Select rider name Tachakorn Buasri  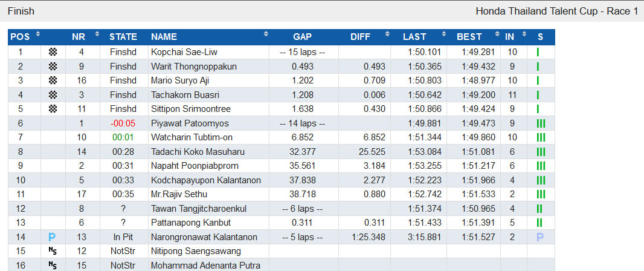185,95
